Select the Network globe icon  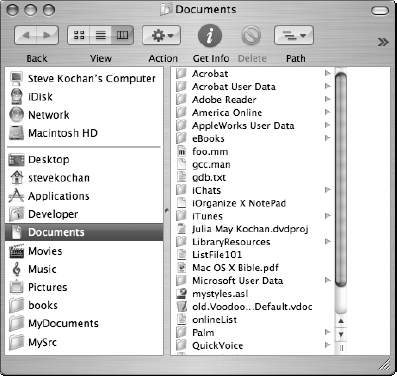[x=17, y=115]
